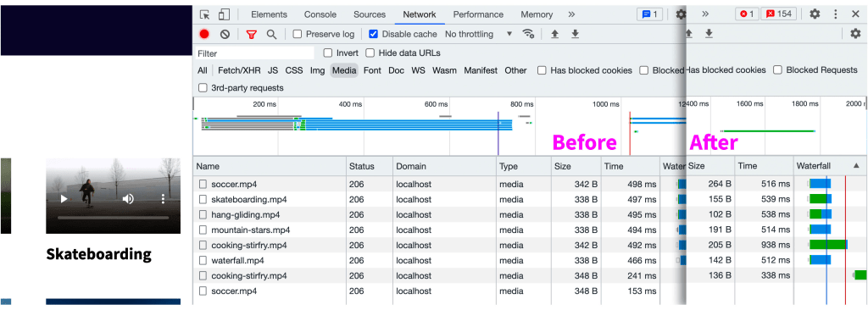The height and width of the screenshot is (310, 868).
Task: Expand the chevron beside the error badges
Action: click(705, 14)
